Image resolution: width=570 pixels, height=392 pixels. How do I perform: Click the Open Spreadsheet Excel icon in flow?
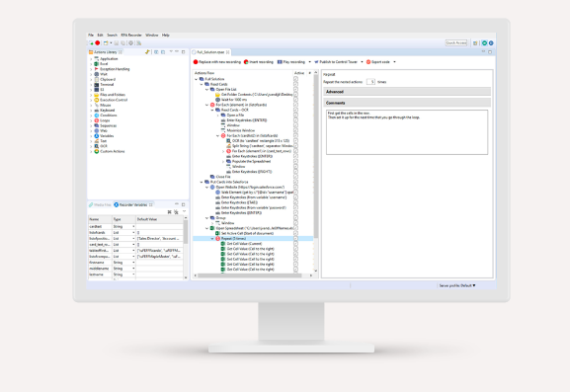212,228
